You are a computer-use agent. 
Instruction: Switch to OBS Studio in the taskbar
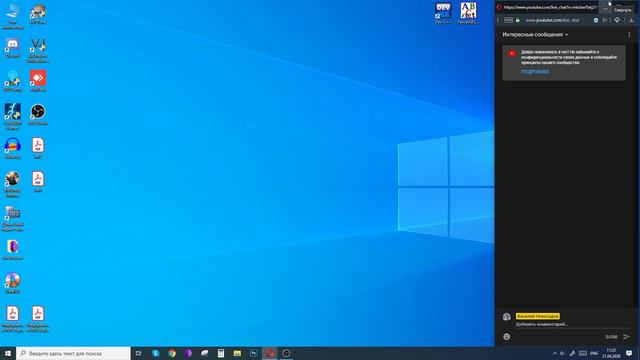[286, 353]
